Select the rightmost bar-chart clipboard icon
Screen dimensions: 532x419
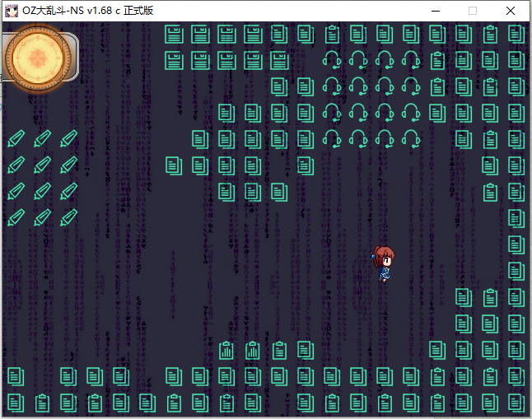point(253,351)
